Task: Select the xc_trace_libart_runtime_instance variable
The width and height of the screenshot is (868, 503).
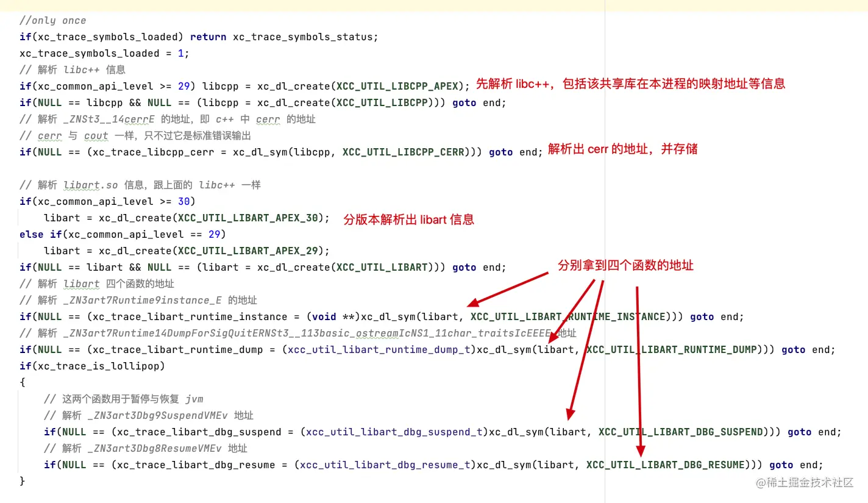Action: tap(190, 317)
